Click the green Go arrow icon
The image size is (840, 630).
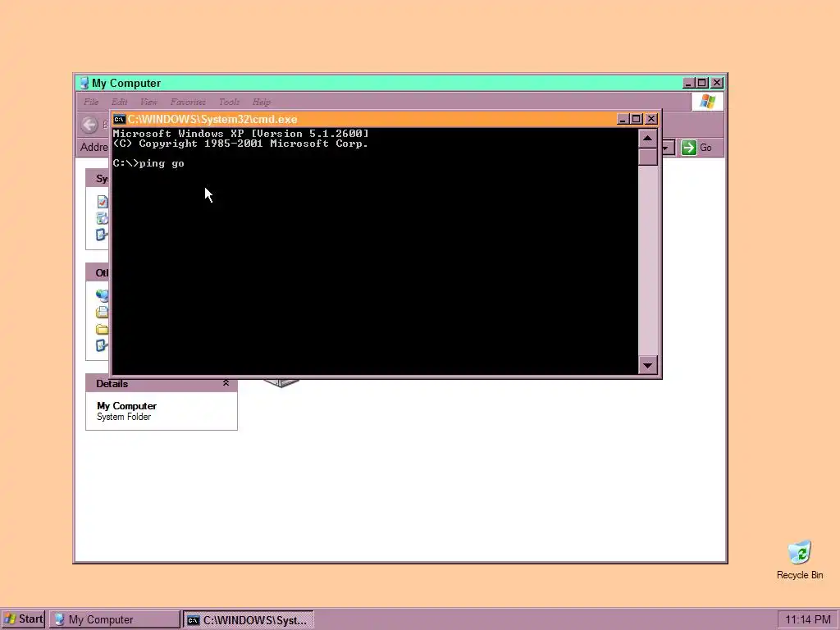[x=688, y=148]
